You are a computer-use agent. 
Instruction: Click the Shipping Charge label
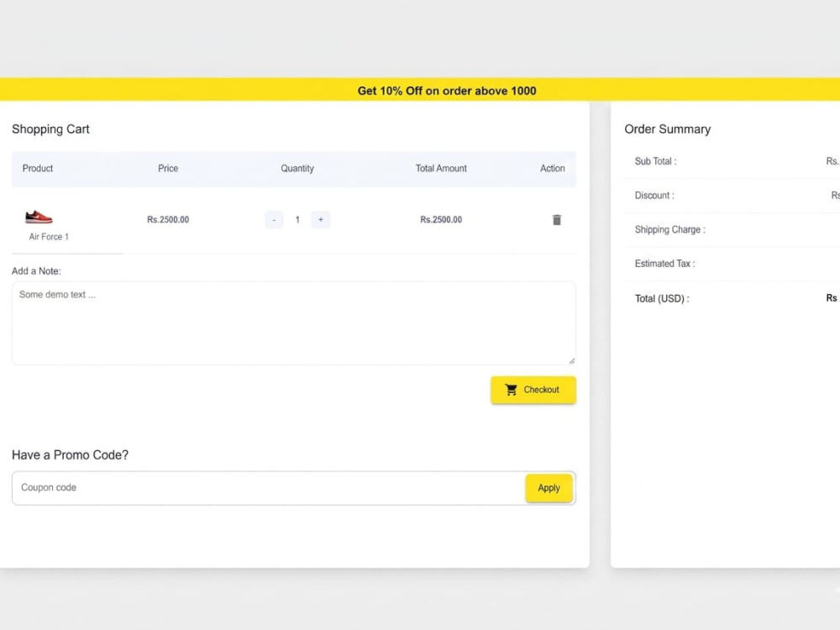point(670,229)
